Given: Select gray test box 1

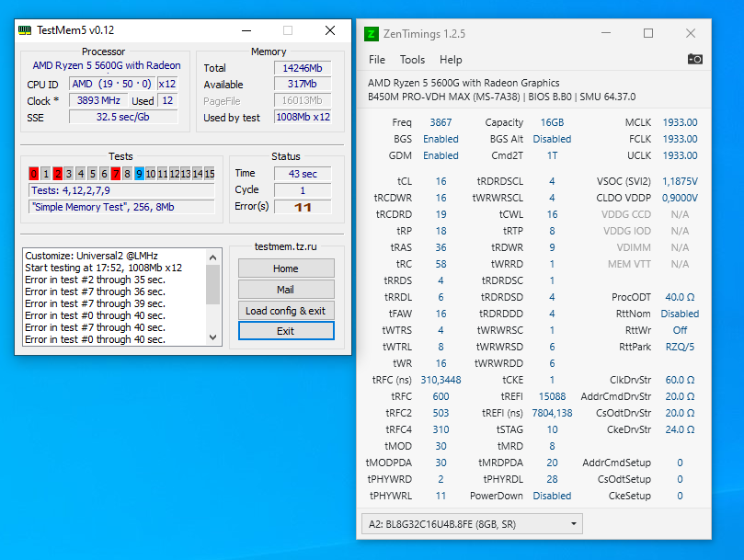Looking at the screenshot, I should (46, 174).
